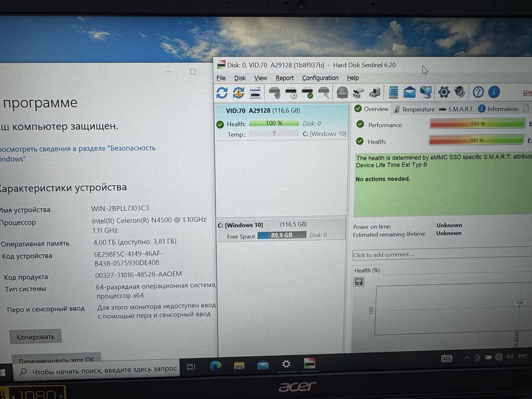
Task: Switch to the Overview tab
Action: (x=372, y=108)
